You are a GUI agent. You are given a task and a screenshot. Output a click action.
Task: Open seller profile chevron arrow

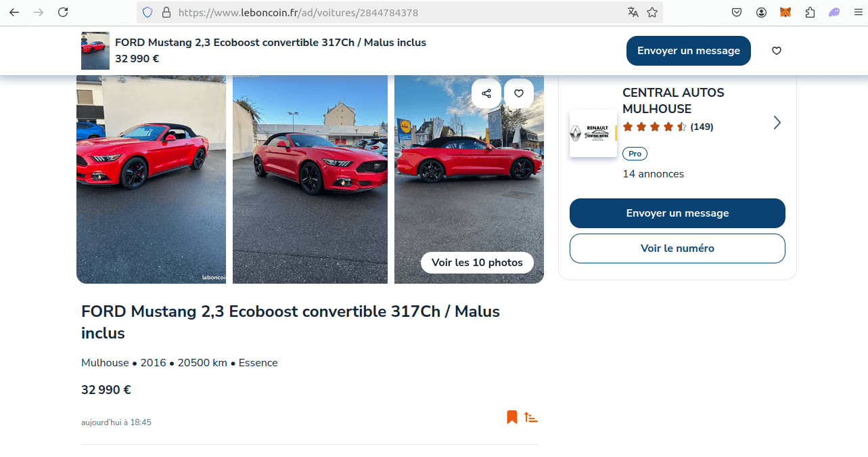(x=777, y=123)
